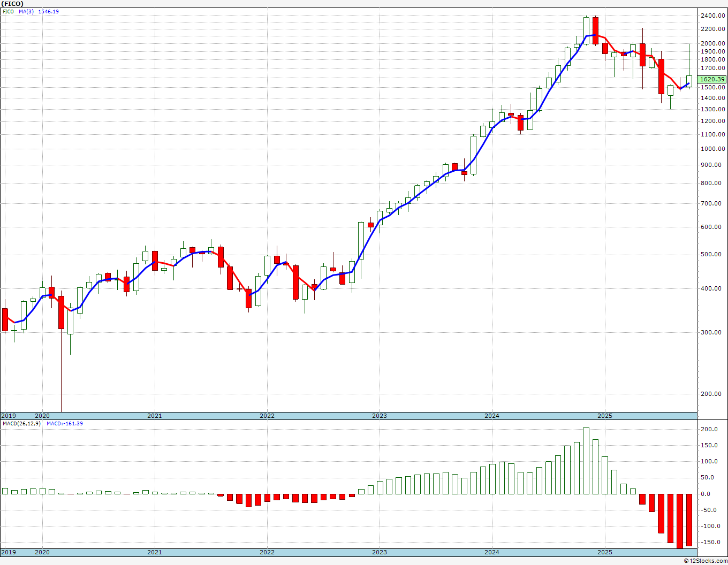Select 2022 on the upper time axis
The height and width of the screenshot is (565, 728).
click(x=267, y=416)
